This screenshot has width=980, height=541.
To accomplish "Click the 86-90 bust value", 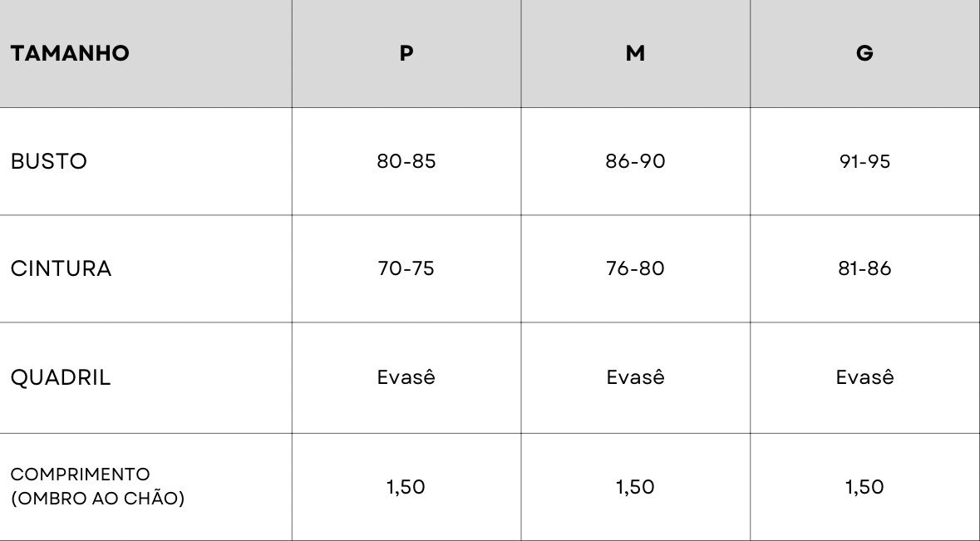I will pos(635,161).
